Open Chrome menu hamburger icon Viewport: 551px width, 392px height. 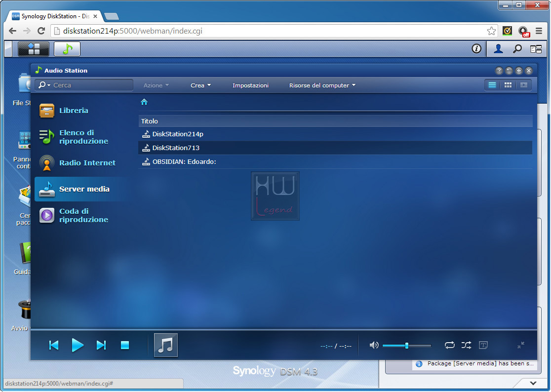point(539,31)
